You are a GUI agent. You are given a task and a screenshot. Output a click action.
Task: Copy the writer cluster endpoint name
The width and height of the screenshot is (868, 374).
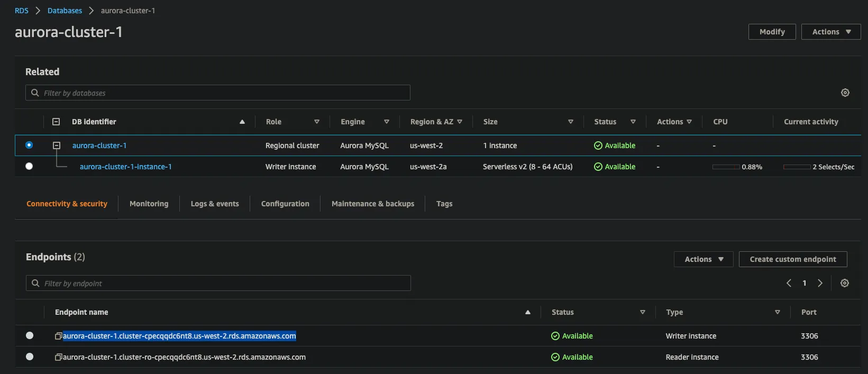(59, 336)
